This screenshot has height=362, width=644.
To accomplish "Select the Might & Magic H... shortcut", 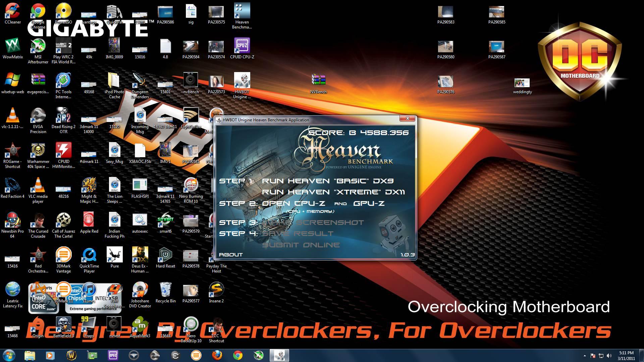I will pyautogui.click(x=89, y=190).
